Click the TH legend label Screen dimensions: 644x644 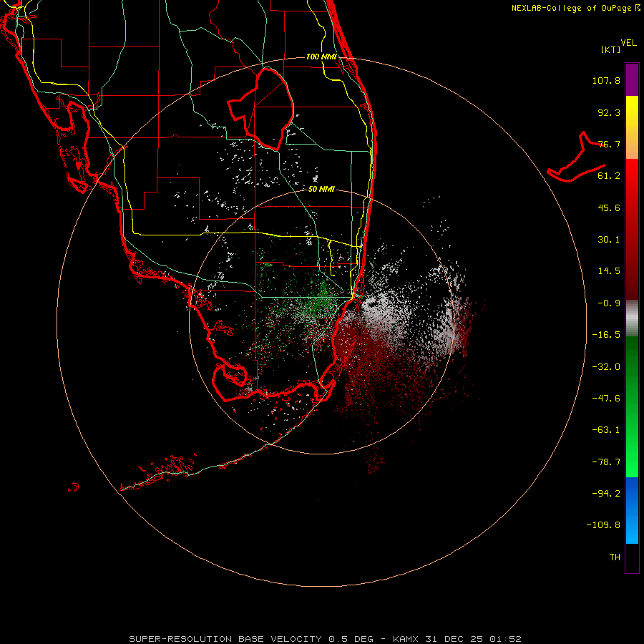(615, 557)
